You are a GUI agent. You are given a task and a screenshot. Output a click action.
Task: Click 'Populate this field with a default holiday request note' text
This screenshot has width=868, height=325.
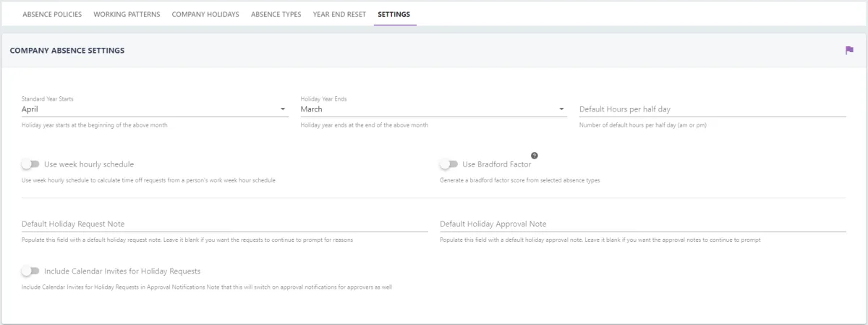tap(187, 240)
